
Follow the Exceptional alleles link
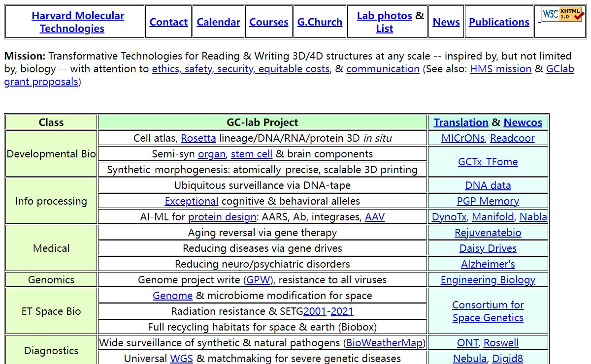click(x=192, y=201)
